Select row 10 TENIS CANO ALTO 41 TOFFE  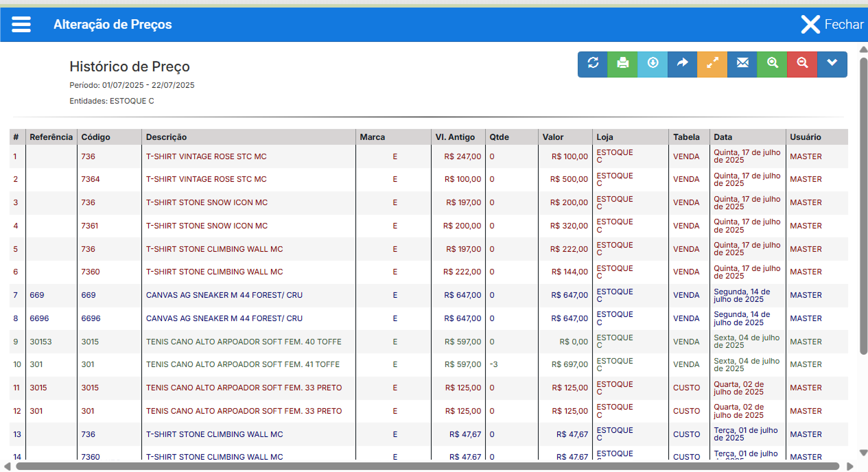pyautogui.click(x=429, y=365)
